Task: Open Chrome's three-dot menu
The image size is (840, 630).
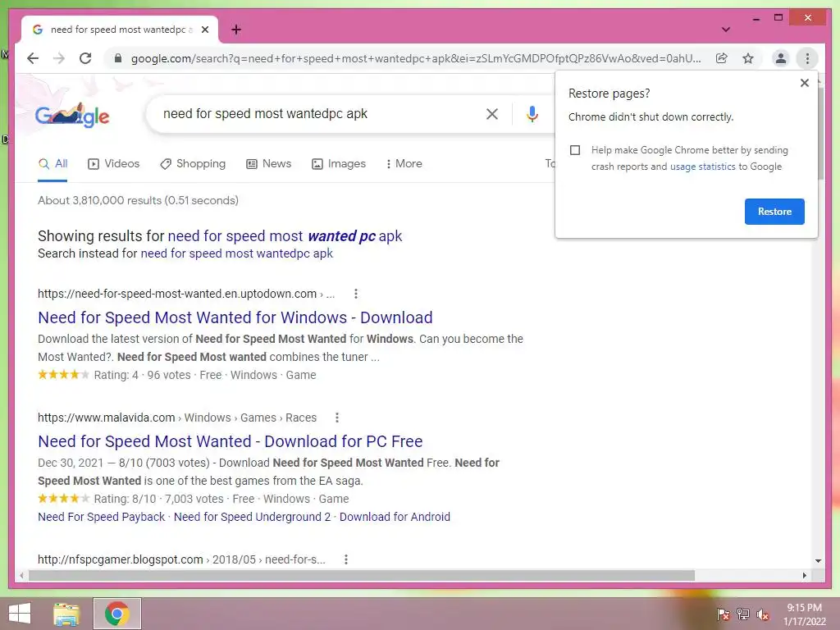Action: (807, 58)
